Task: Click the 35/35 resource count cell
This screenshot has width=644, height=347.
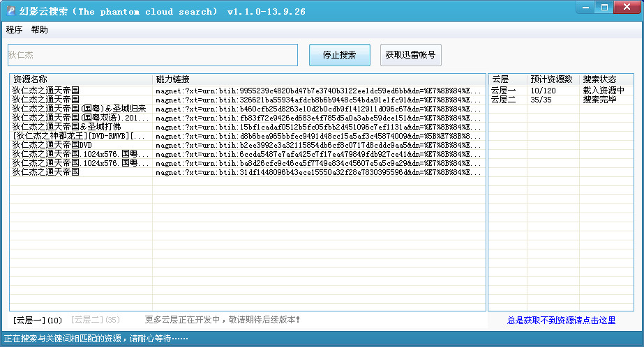Action: pyautogui.click(x=541, y=100)
